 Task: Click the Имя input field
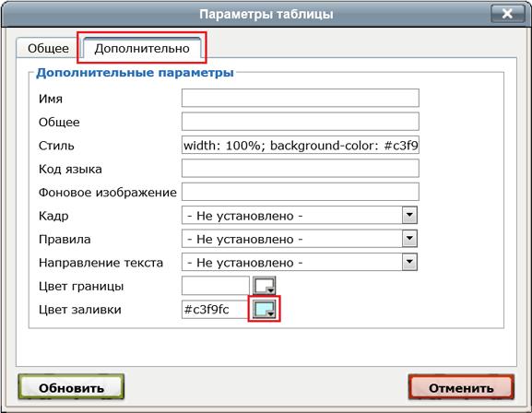pos(301,98)
